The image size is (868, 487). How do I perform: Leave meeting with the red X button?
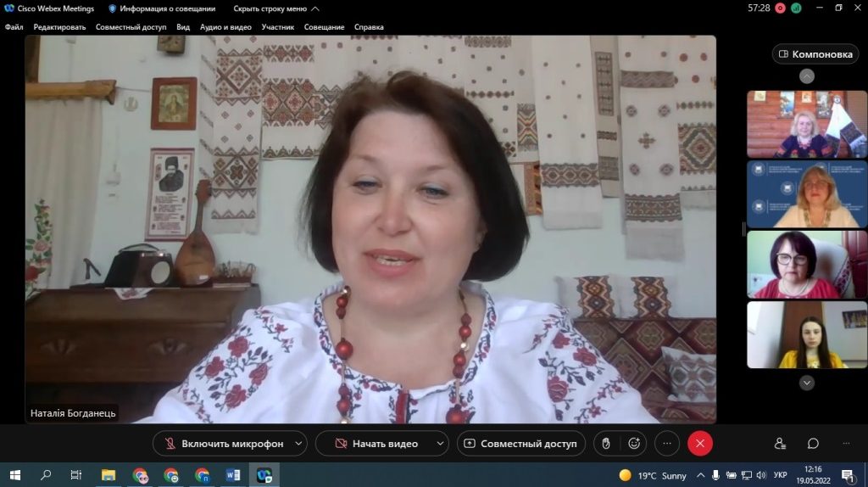(699, 443)
